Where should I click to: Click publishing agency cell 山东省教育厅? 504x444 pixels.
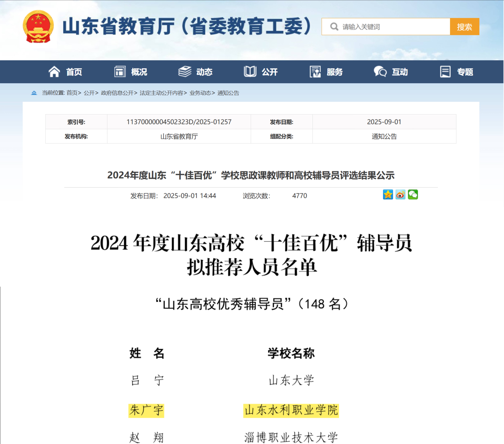[x=179, y=136]
